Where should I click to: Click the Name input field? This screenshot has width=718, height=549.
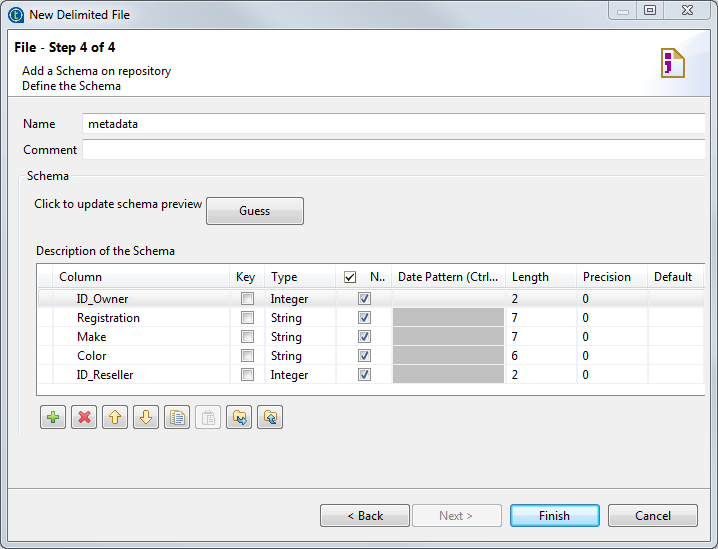click(x=394, y=124)
